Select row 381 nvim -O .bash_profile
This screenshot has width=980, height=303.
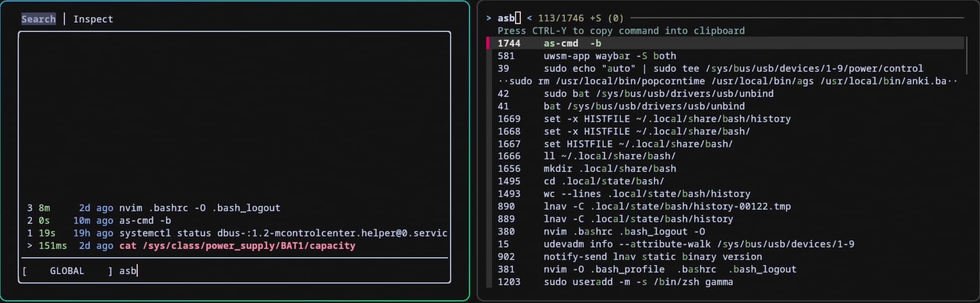[x=725, y=269]
